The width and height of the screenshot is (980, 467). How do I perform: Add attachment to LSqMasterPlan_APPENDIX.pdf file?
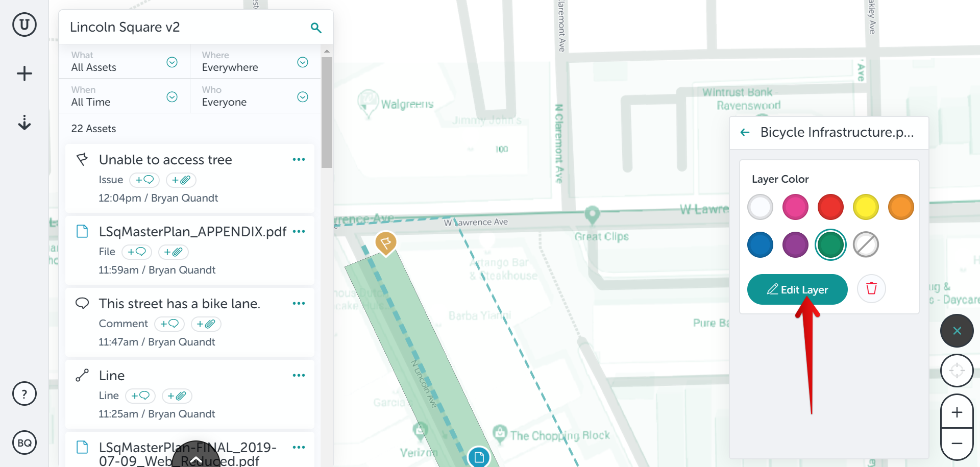click(173, 252)
